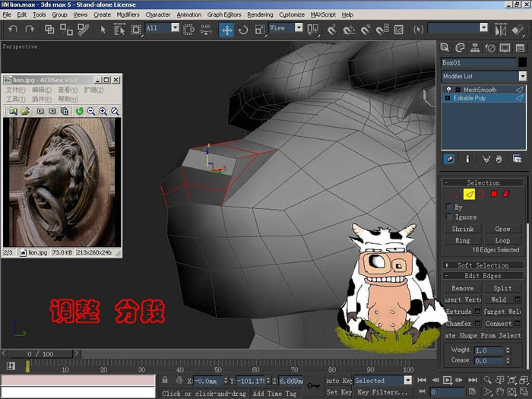Image resolution: width=532 pixels, height=399 pixels.
Task: Open the Display command panel tab
Action: click(505, 48)
